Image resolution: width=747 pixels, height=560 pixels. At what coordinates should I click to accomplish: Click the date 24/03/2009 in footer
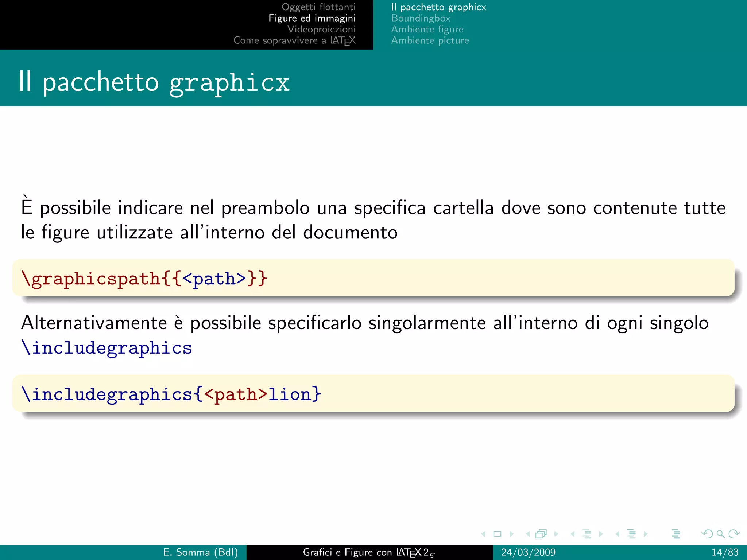click(x=528, y=552)
